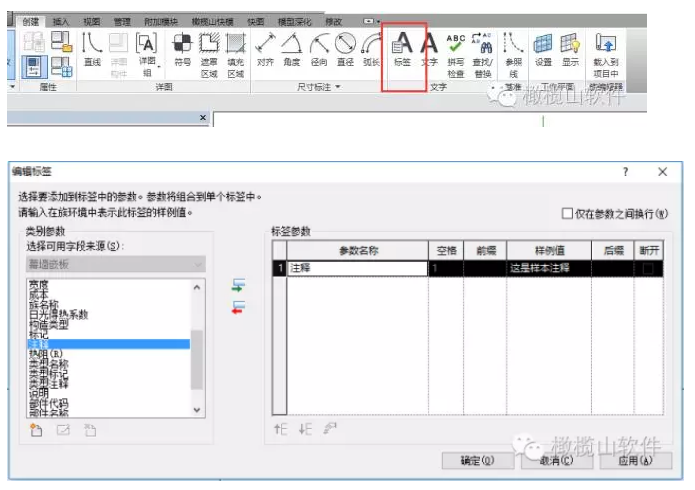This screenshot has width=695, height=490.
Task: Switch to the 创建 ribbon tab
Action: (31, 21)
